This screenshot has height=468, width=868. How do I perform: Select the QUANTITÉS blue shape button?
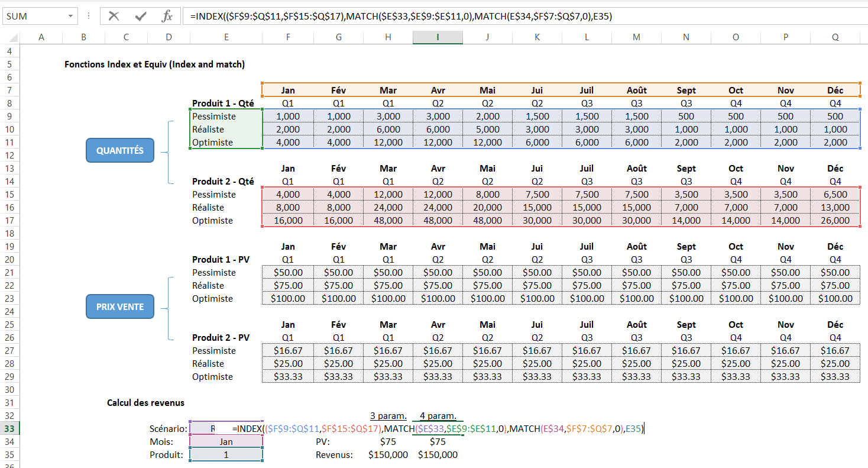120,150
